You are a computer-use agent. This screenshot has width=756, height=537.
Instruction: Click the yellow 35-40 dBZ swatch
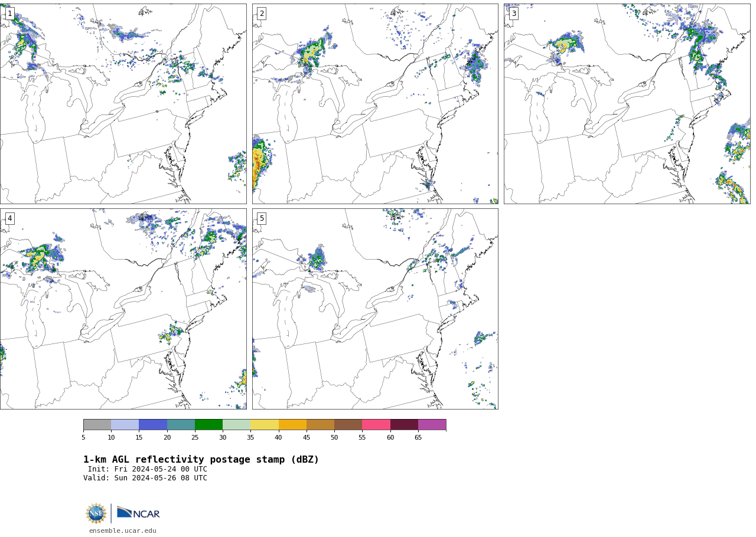pyautogui.click(x=265, y=425)
